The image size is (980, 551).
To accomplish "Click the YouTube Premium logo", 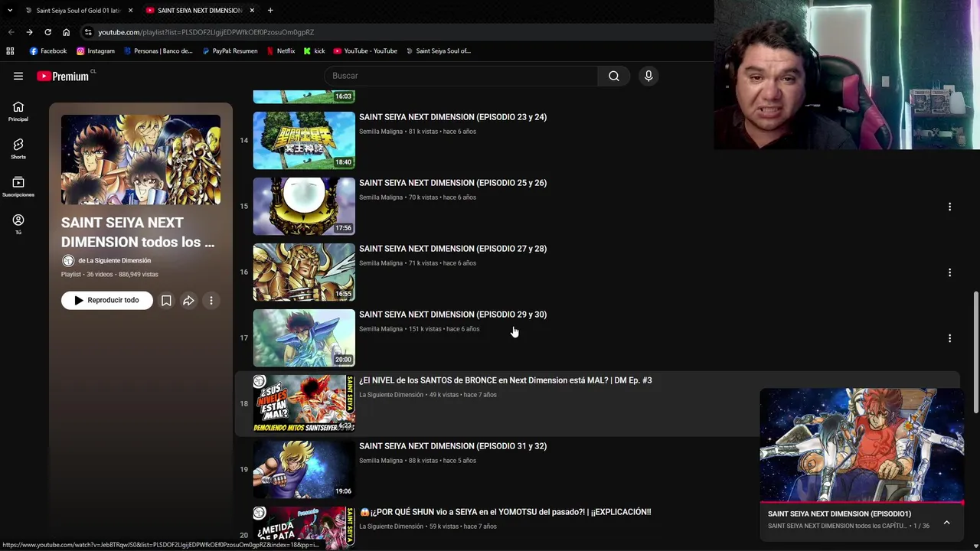I will pyautogui.click(x=65, y=76).
